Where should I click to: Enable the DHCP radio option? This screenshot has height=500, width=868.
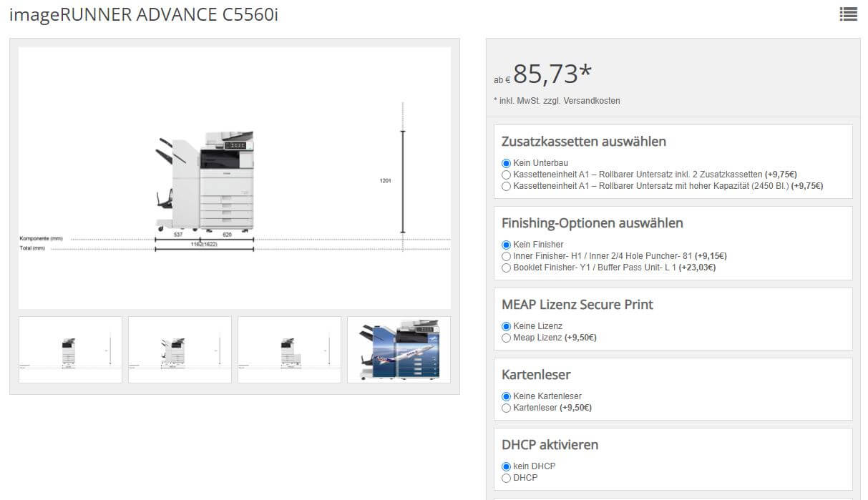coord(507,478)
